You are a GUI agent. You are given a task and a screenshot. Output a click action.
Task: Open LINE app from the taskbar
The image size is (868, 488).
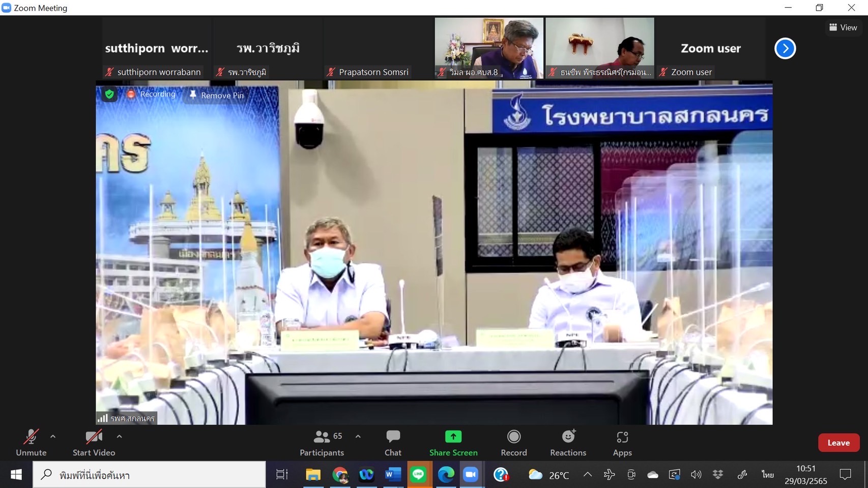tap(419, 475)
